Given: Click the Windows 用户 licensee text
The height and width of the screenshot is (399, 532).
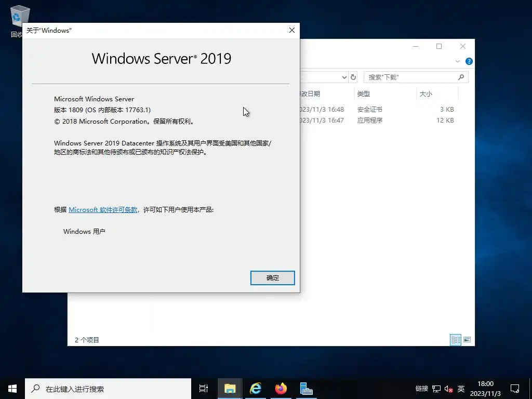Looking at the screenshot, I should (x=84, y=231).
